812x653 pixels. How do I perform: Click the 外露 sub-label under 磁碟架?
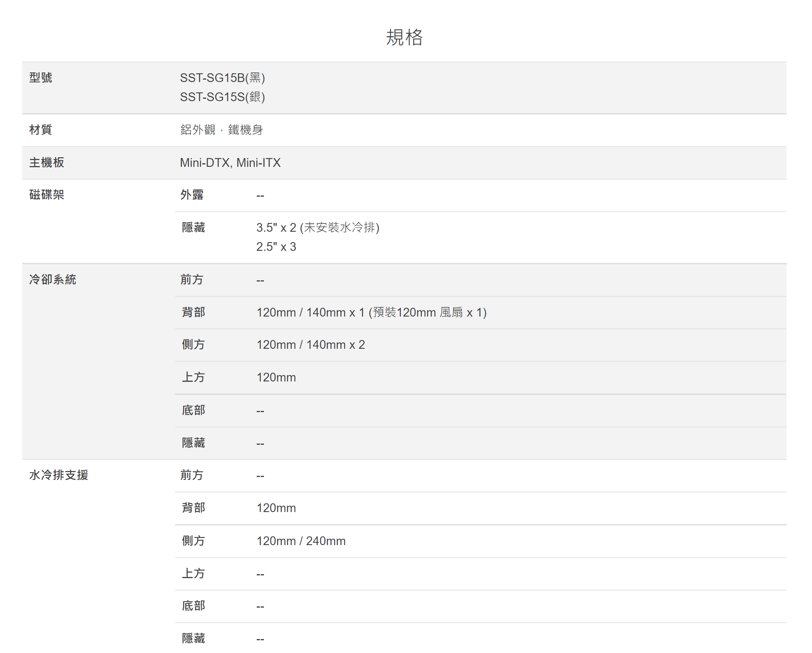[192, 195]
